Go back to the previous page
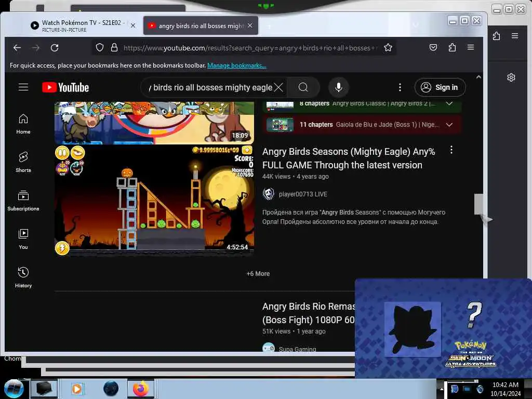This screenshot has height=399, width=532. [x=17, y=48]
